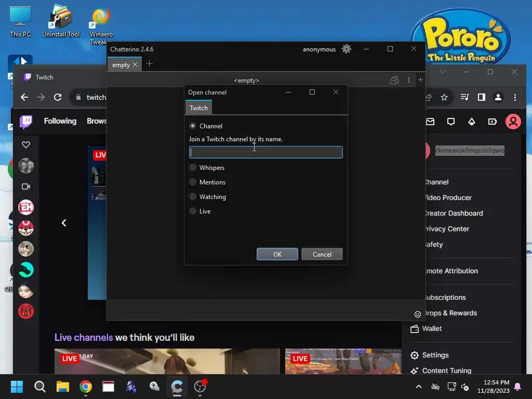This screenshot has width=532, height=399.
Task: Open Creator Dashboard in Twitch menu
Action: pyautogui.click(x=453, y=214)
